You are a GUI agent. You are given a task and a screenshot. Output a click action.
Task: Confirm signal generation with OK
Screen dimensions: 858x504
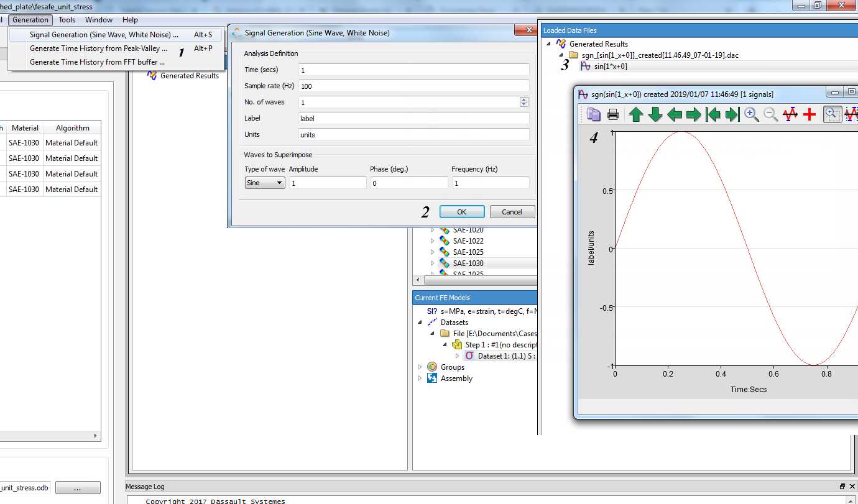click(x=461, y=211)
